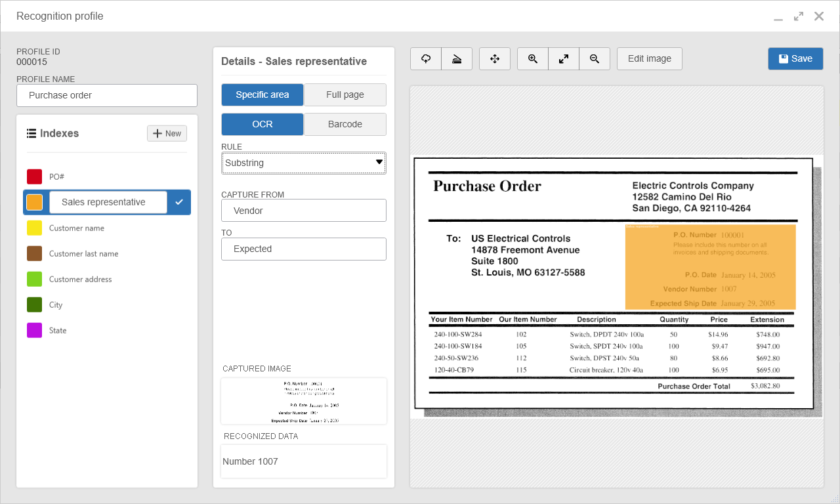Image resolution: width=840 pixels, height=504 pixels.
Task: Switch recognition type to Barcode
Action: tap(345, 124)
